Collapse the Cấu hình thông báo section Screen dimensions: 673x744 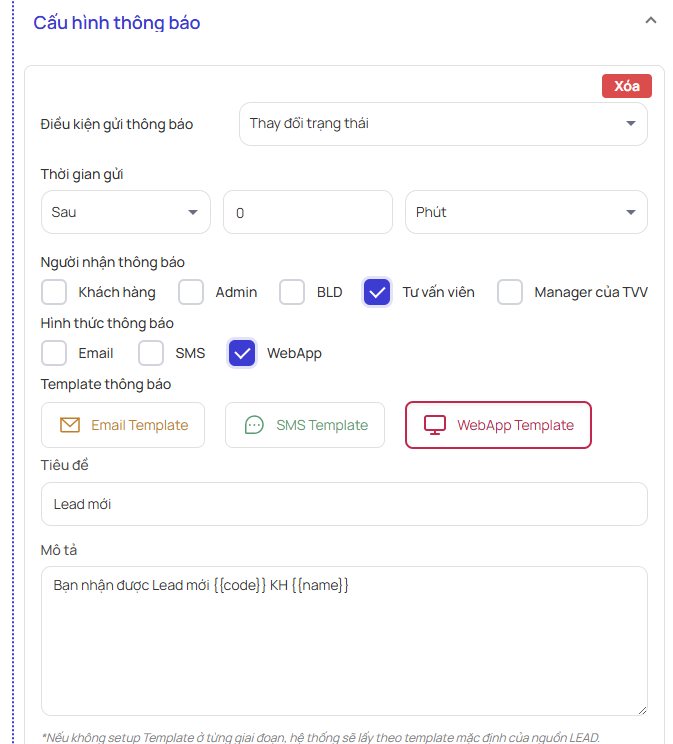[651, 20]
